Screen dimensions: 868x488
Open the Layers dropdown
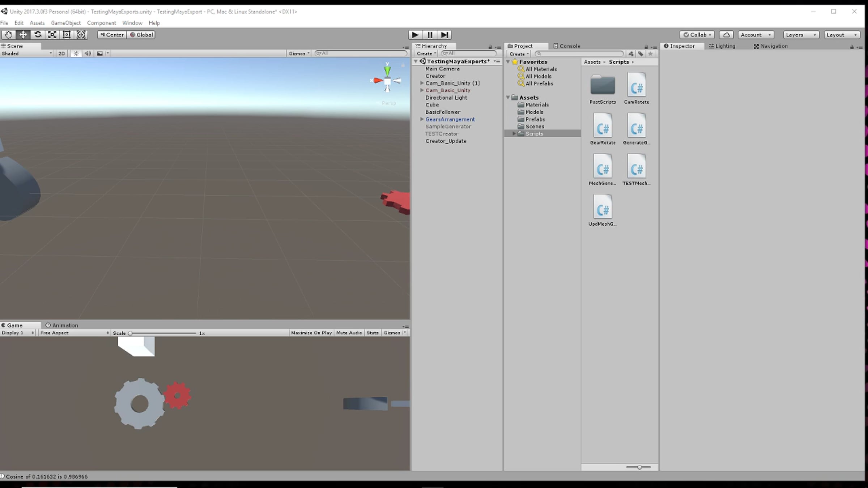point(801,35)
